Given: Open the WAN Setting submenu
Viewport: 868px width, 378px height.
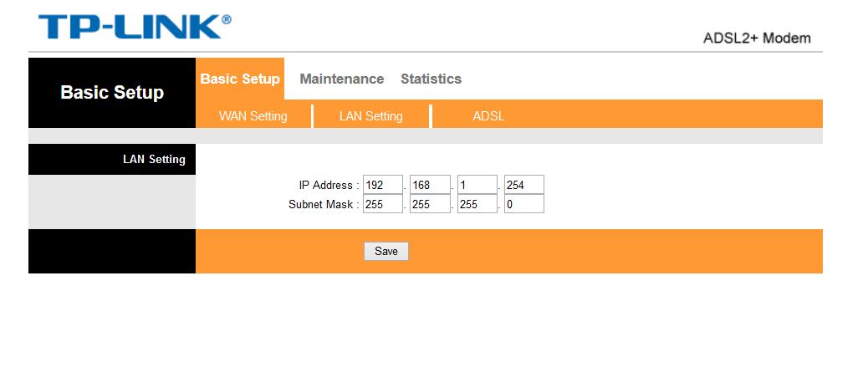Looking at the screenshot, I should pos(253,116).
